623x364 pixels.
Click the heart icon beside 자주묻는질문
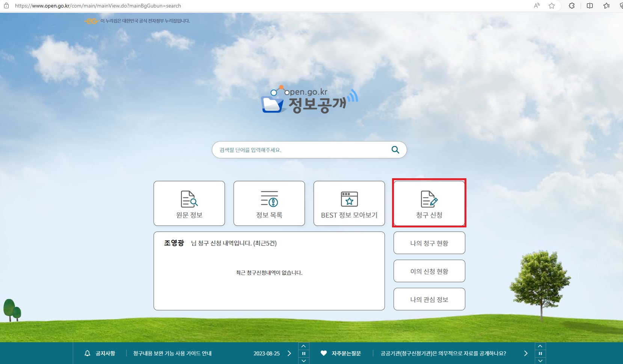(323, 353)
